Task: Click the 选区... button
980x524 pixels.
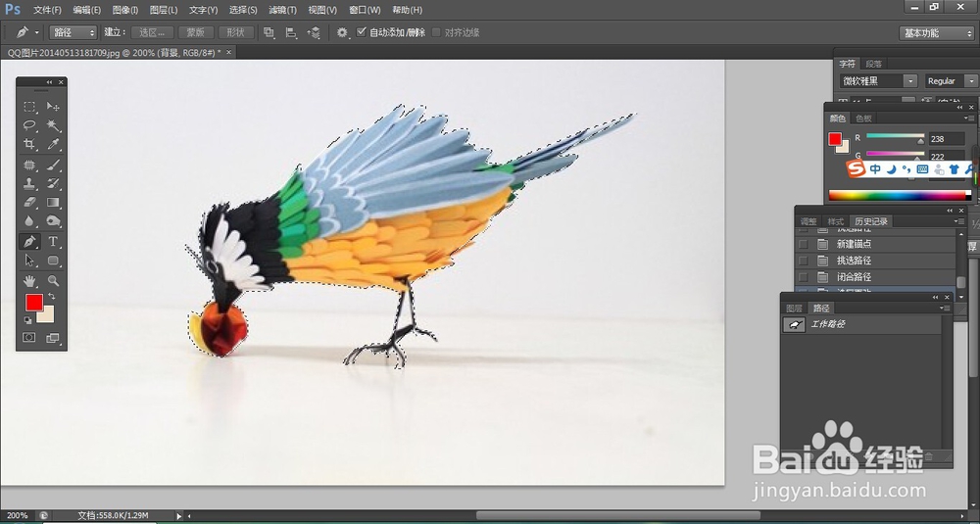Action: click(x=152, y=32)
